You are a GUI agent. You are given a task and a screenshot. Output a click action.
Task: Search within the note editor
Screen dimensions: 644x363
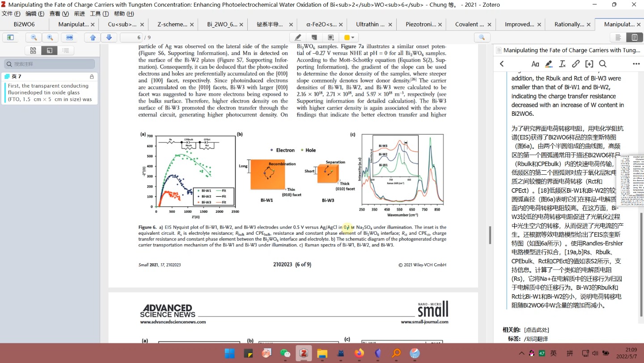point(603,64)
